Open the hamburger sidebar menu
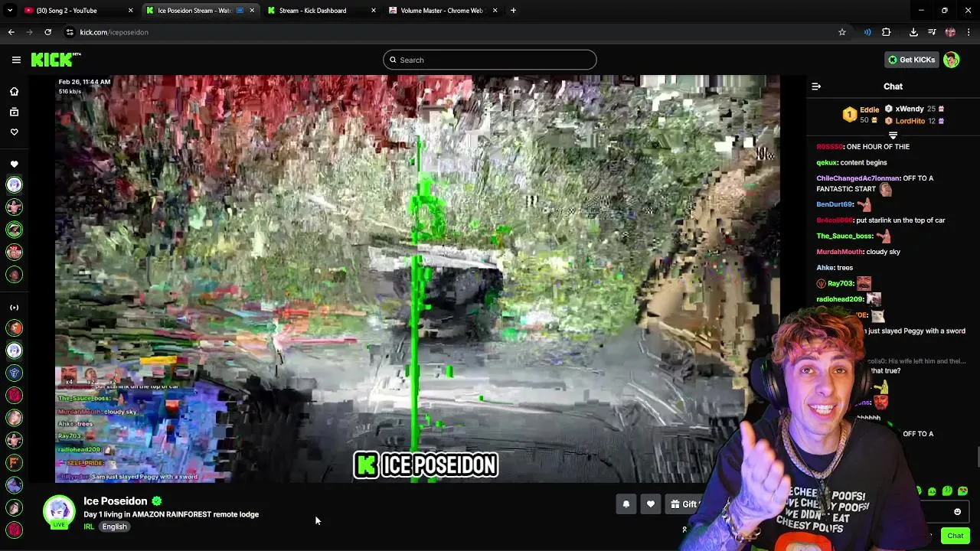Screen dimensions: 980x551 [x=16, y=60]
